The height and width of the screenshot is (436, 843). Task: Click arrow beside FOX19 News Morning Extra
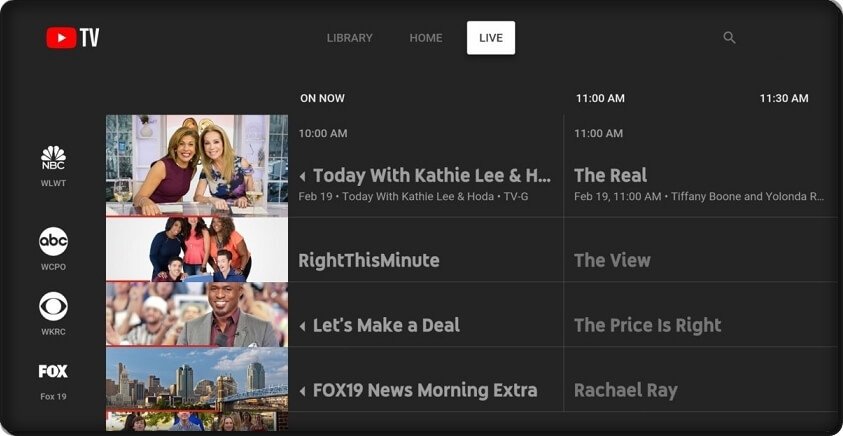[303, 391]
